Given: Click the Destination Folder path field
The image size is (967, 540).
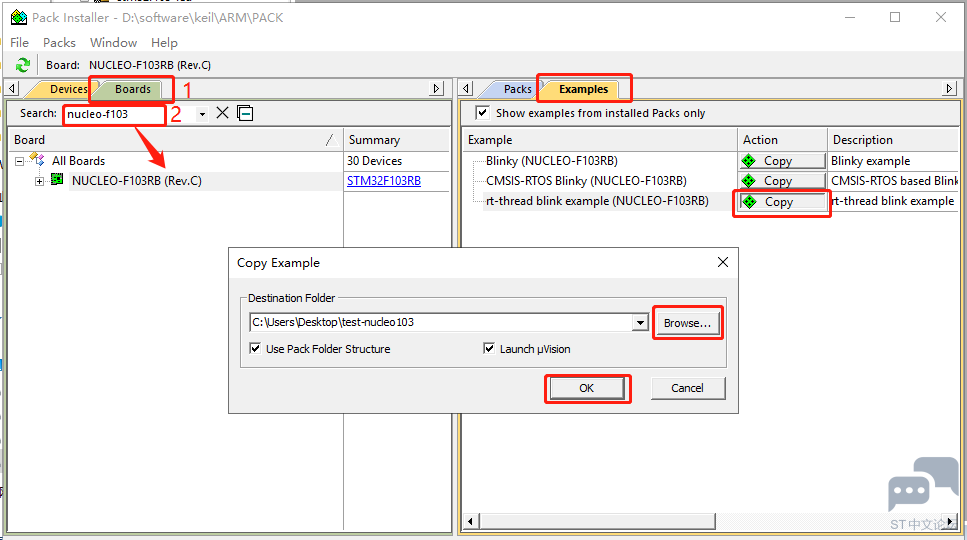Looking at the screenshot, I should point(441,322).
